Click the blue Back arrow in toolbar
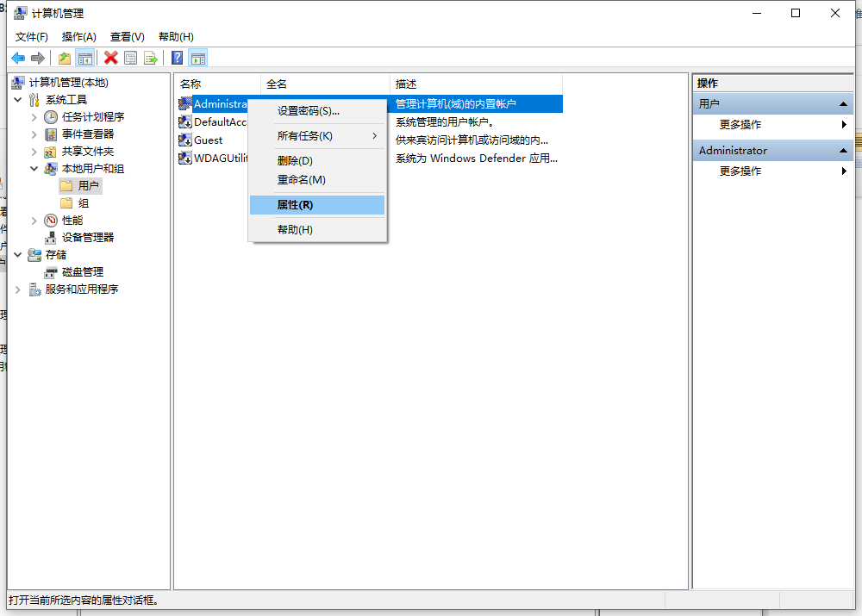The image size is (862, 616). tap(18, 58)
